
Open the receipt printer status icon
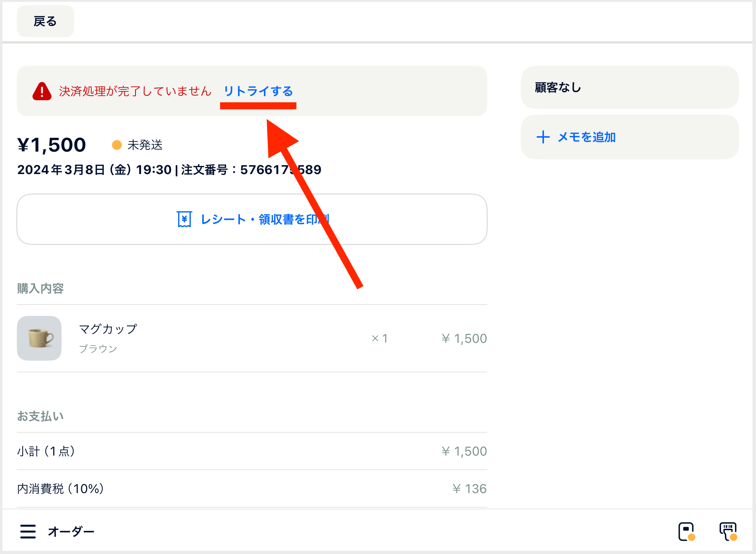(728, 532)
